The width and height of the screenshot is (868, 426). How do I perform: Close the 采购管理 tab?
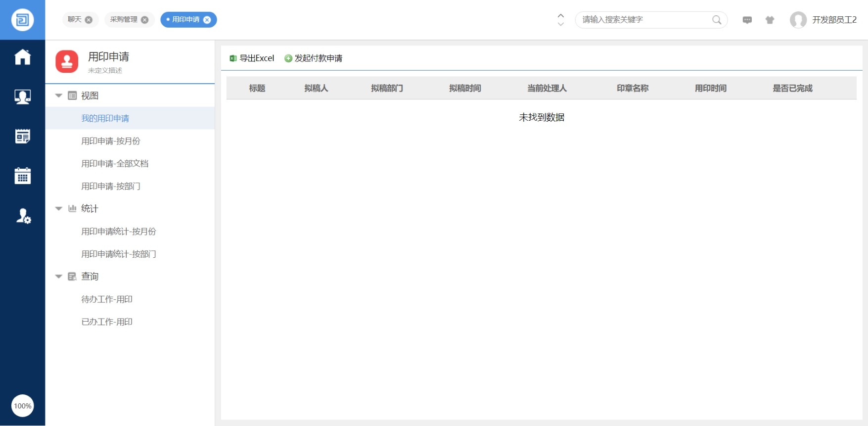click(144, 20)
